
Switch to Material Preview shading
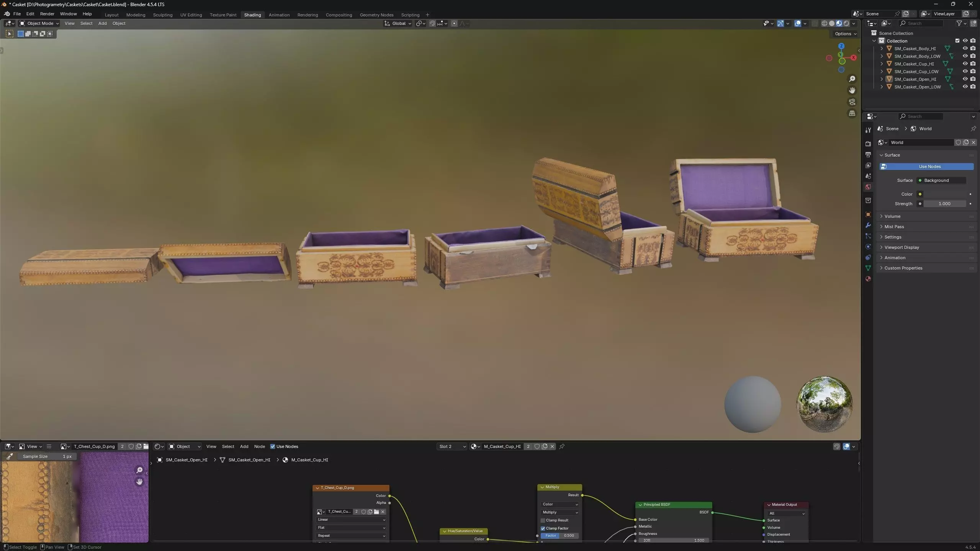pyautogui.click(x=839, y=23)
